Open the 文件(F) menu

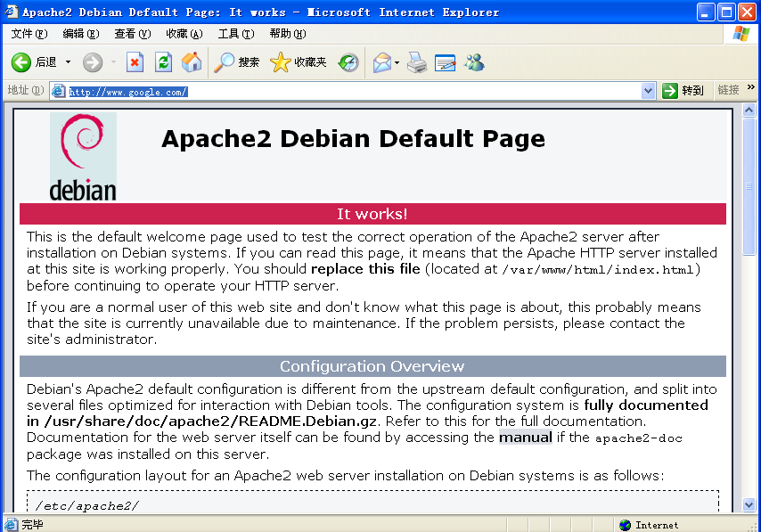pos(29,34)
